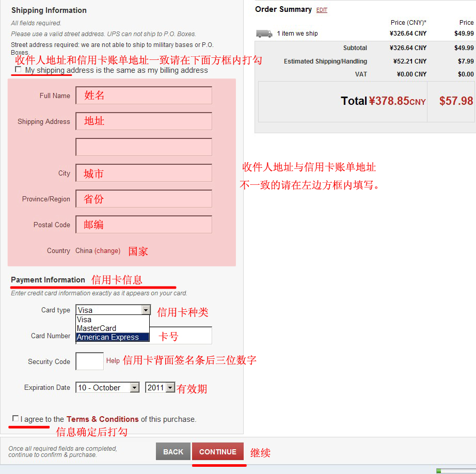Image resolution: width=476 pixels, height=474 pixels.
Task: Agree to the Terms & Conditions checkbox
Action: [x=15, y=418]
